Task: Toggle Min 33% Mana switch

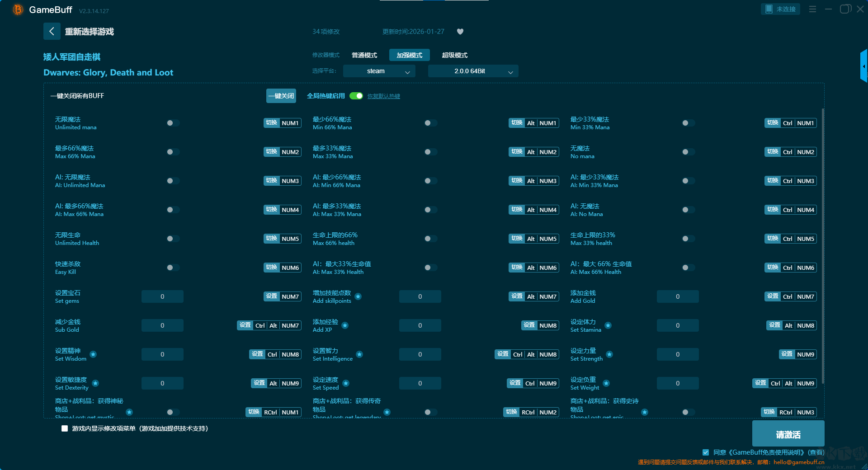Action: 688,123
